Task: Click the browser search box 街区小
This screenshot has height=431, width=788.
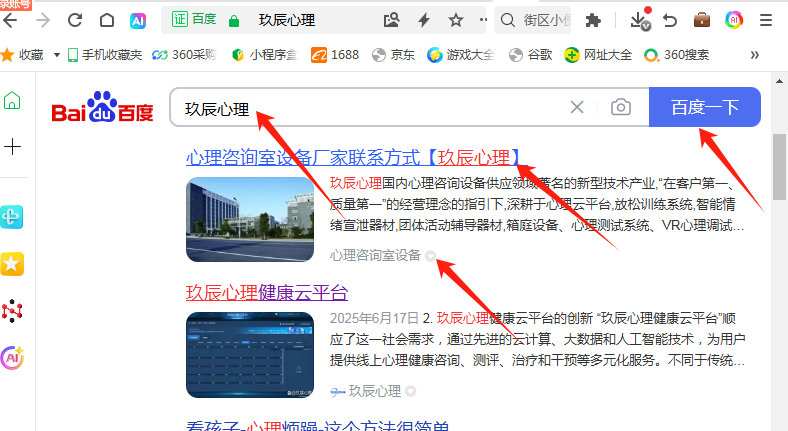Action: pyautogui.click(x=533, y=20)
